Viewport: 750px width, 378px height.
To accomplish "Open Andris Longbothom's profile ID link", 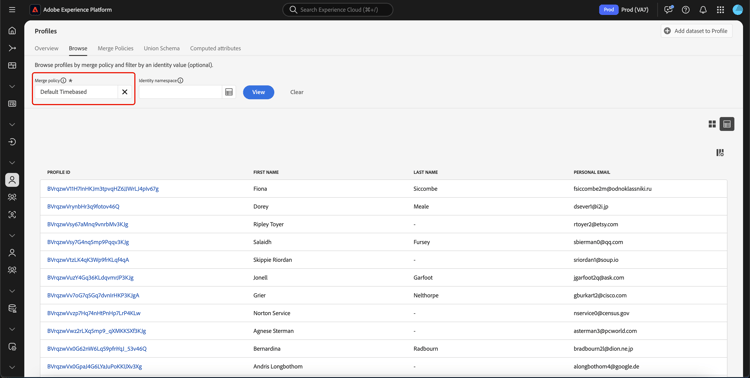I will pos(95,367).
